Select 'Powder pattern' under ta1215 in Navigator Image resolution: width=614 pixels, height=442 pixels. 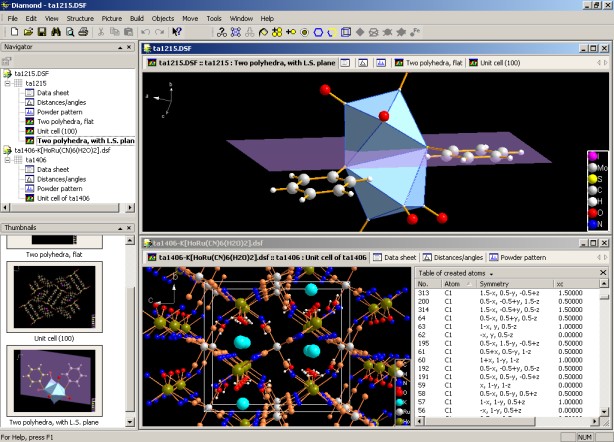point(60,112)
